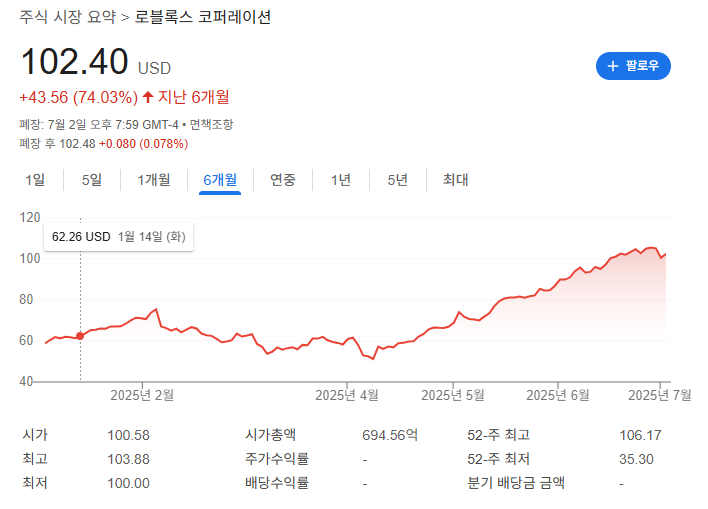Switch to the 1개월 range tab
Screen dimensions: 708x509
(x=154, y=180)
